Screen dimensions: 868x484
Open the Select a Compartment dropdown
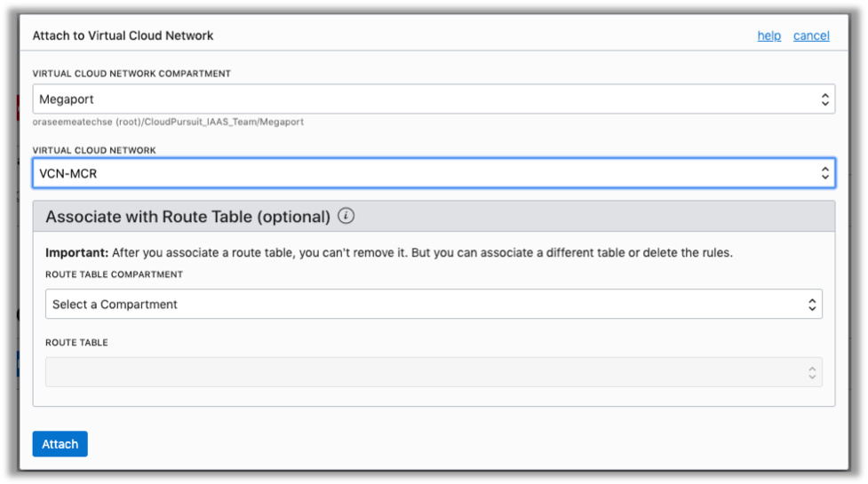tap(426, 305)
